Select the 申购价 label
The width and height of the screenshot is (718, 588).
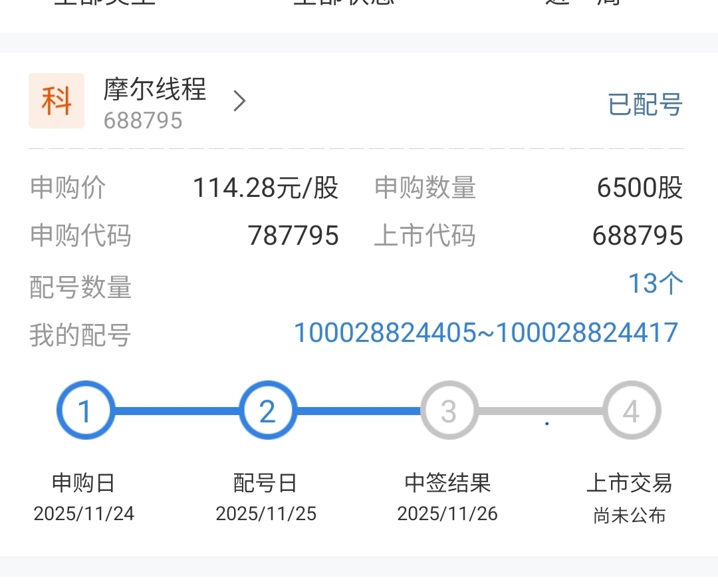[x=68, y=188]
